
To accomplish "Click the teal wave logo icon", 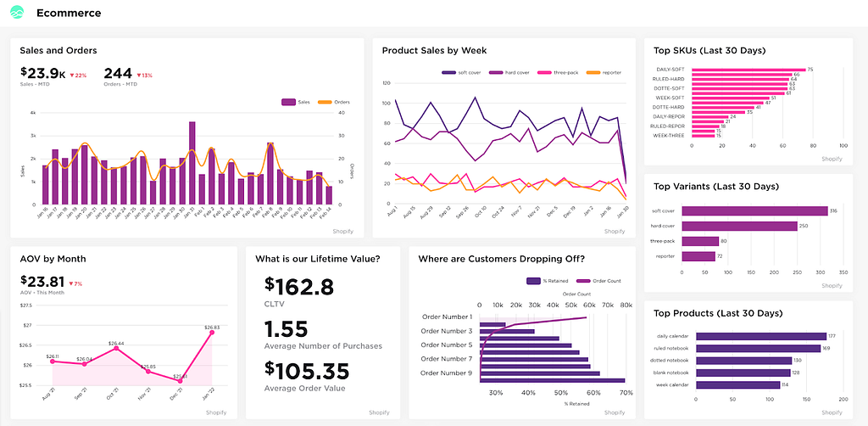I will [18, 13].
